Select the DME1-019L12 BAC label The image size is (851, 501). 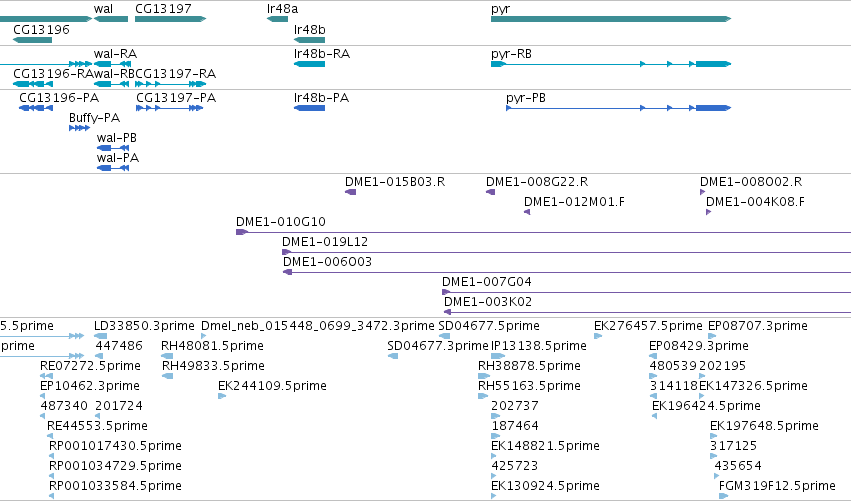(x=325, y=242)
